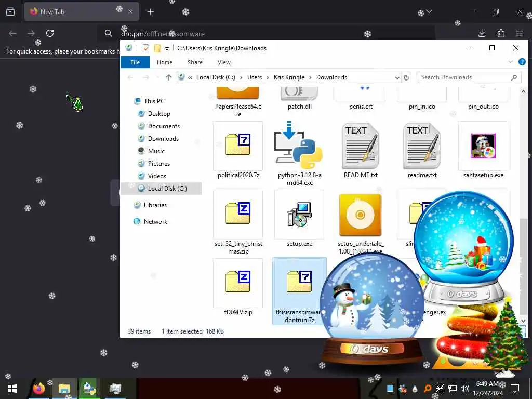The height and width of the screenshot is (399, 532).
Task: Open the list all tabs dropdown
Action: pos(429,12)
